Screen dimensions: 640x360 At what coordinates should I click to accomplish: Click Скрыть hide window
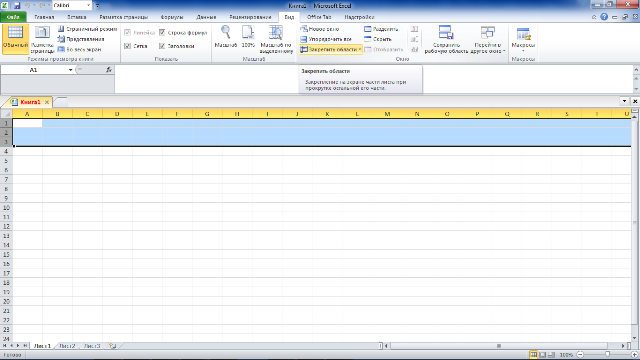(378, 39)
